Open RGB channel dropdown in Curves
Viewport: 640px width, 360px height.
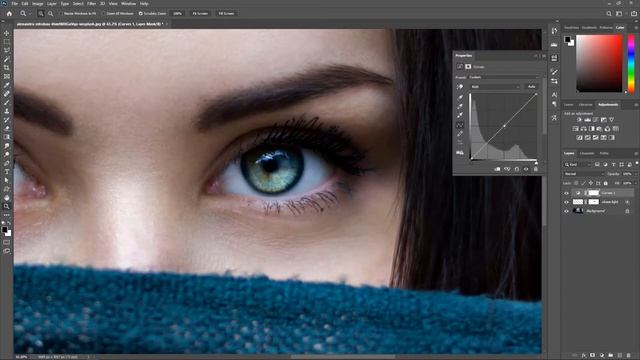tap(496, 87)
